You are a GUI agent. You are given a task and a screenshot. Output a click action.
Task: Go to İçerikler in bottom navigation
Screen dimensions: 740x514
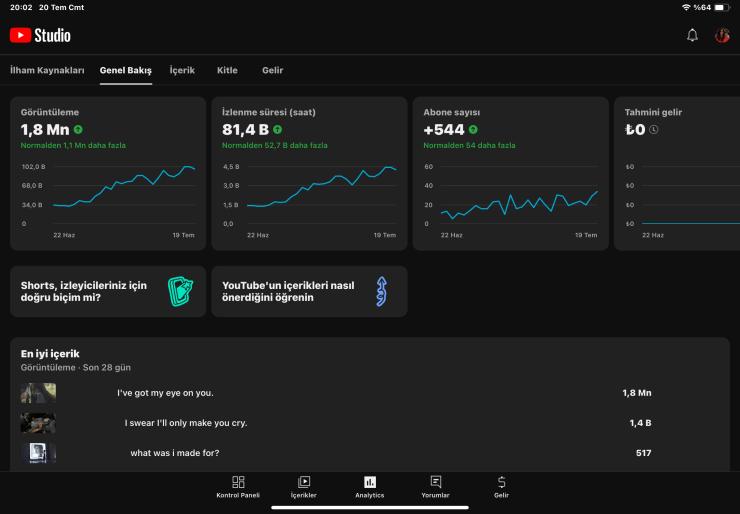point(304,487)
